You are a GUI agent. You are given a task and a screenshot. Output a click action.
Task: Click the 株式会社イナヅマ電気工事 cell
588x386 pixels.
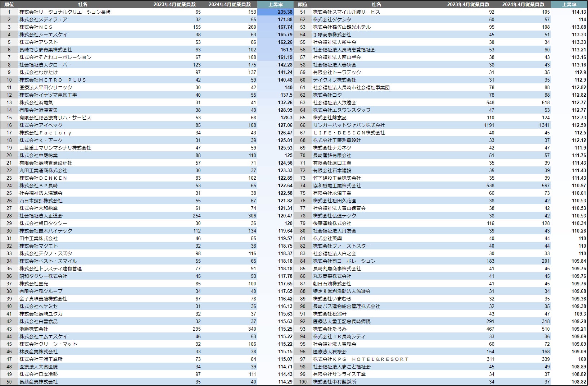point(48,95)
